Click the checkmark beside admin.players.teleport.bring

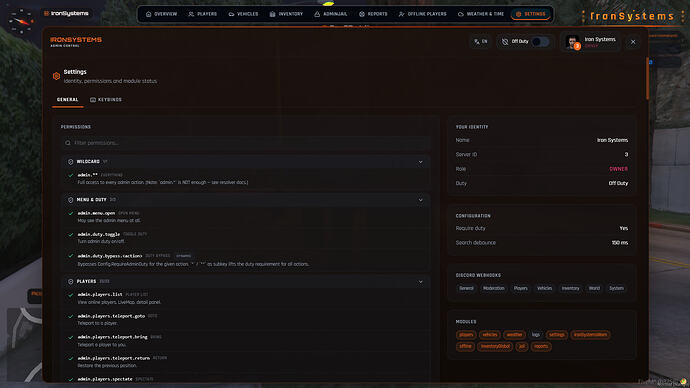coord(70,337)
